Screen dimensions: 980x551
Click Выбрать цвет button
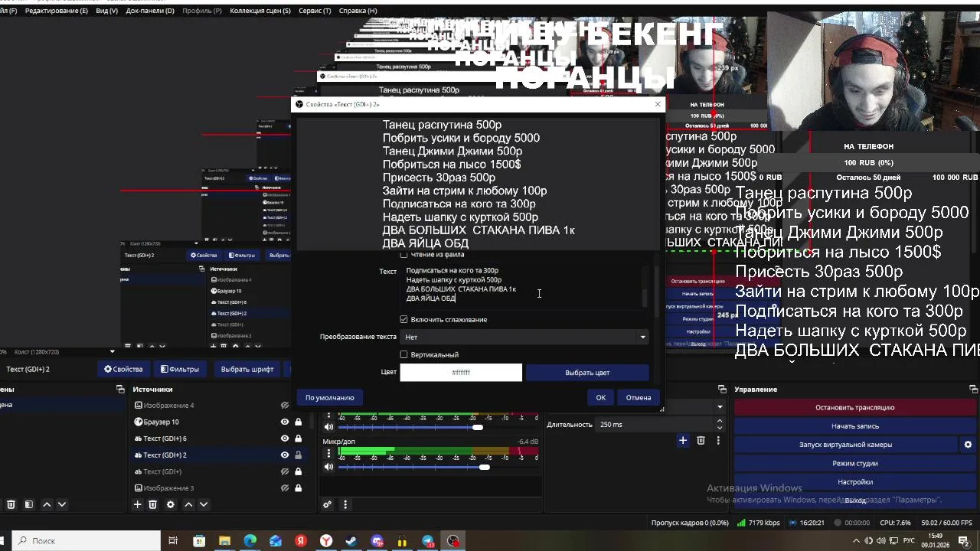click(x=587, y=373)
